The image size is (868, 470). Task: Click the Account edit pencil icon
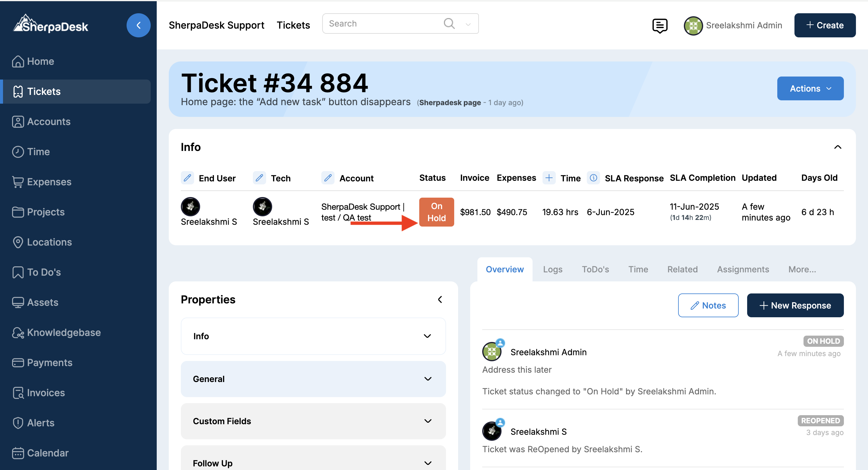328,177
